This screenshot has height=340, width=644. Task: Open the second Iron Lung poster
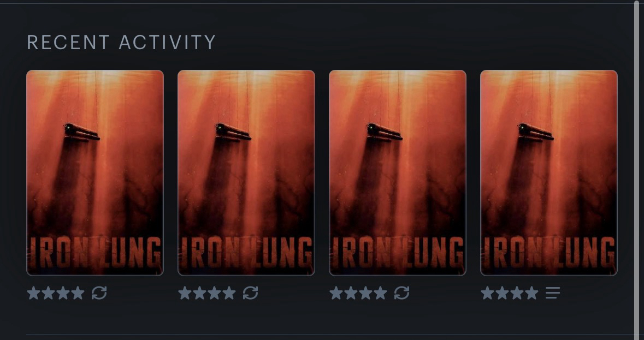pyautogui.click(x=246, y=172)
